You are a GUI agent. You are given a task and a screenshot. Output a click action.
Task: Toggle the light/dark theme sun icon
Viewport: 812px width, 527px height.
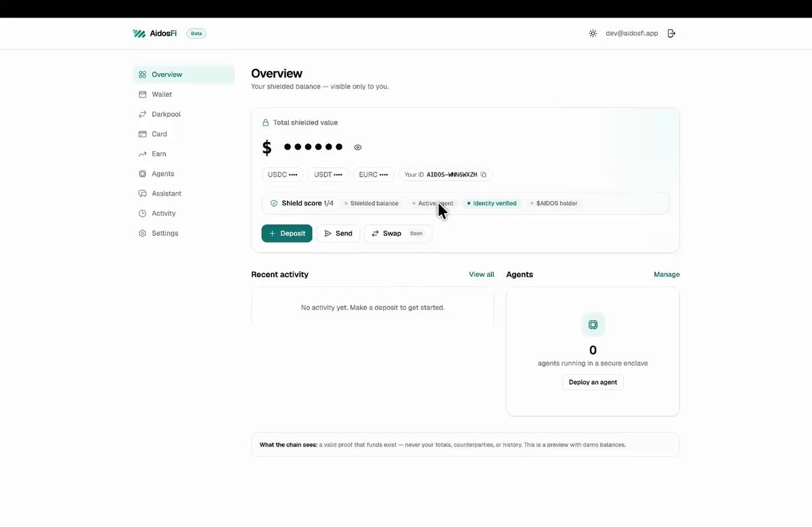(x=593, y=33)
